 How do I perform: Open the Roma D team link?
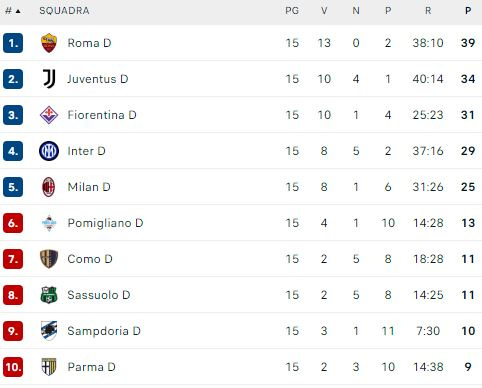(x=89, y=43)
